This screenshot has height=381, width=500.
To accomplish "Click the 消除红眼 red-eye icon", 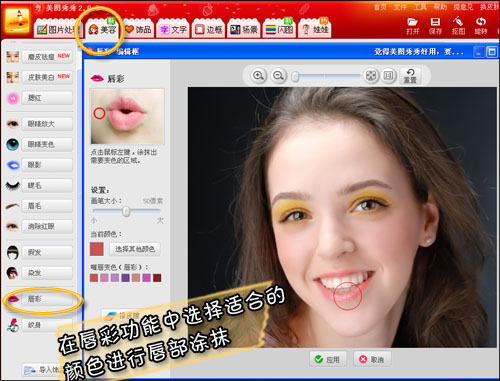I will [x=13, y=226].
